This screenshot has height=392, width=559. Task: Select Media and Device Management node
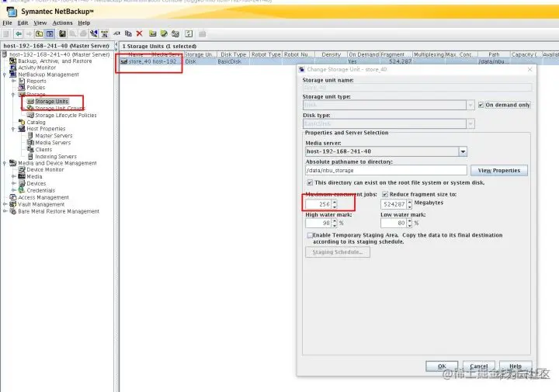click(57, 163)
